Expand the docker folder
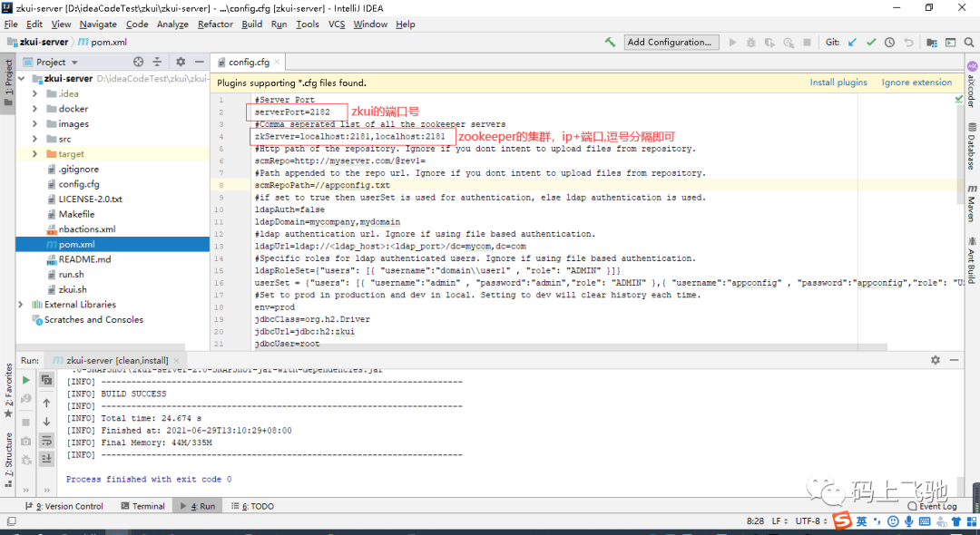This screenshot has height=535, width=980. click(35, 109)
